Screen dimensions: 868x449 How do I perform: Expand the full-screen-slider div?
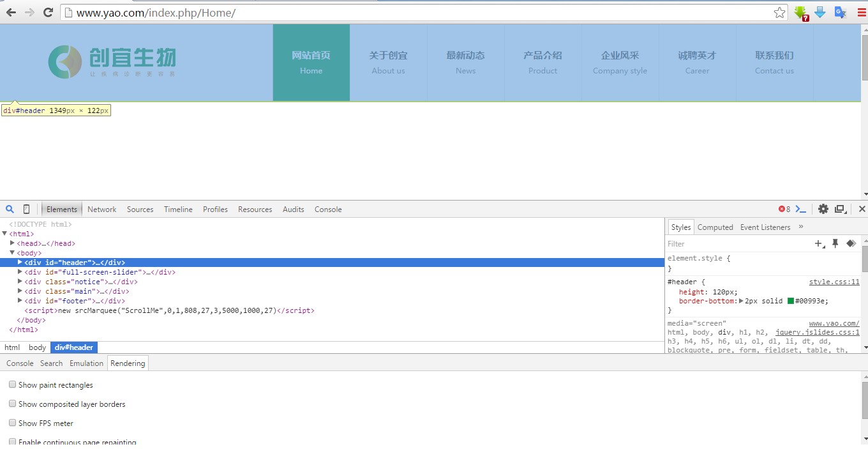click(x=20, y=272)
